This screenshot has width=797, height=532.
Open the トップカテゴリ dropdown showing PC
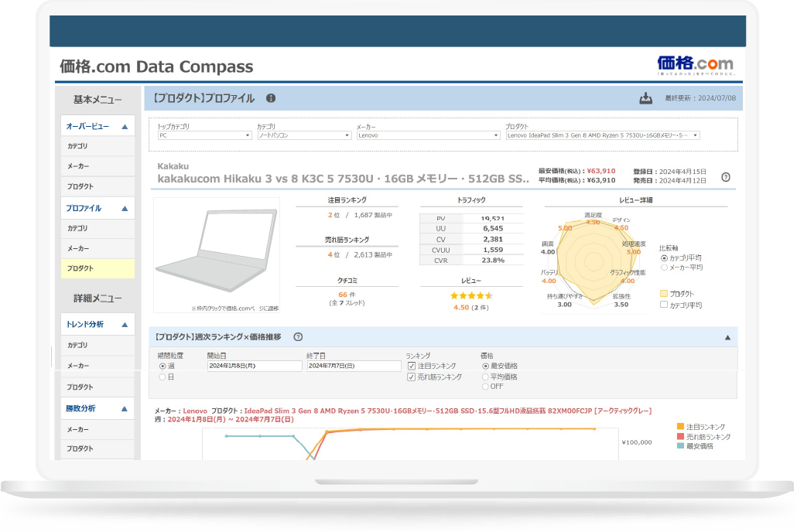204,135
